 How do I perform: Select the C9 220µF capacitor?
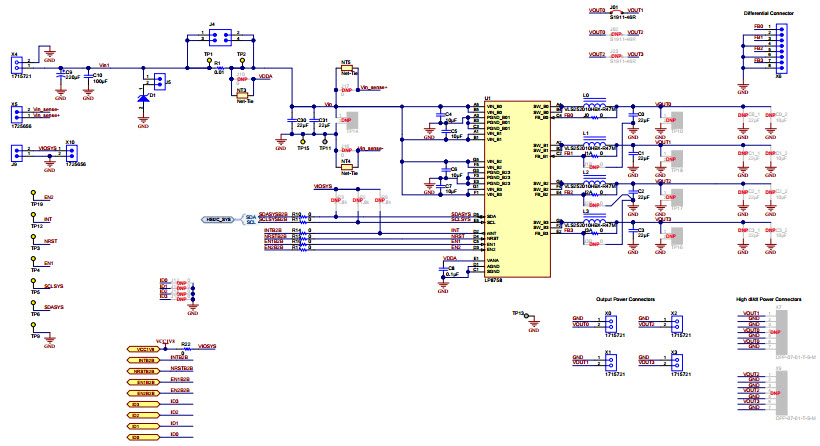coord(62,75)
